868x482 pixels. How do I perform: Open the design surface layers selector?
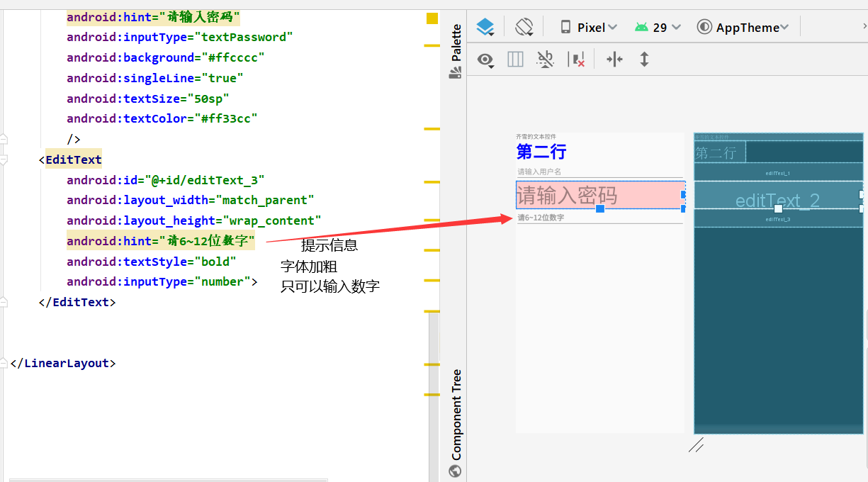(485, 27)
